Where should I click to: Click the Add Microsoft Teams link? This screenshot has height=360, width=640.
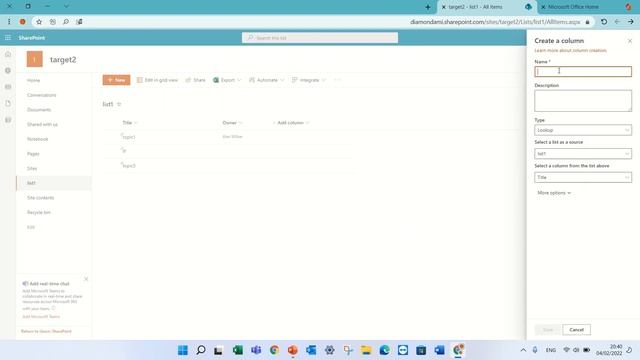[41, 316]
